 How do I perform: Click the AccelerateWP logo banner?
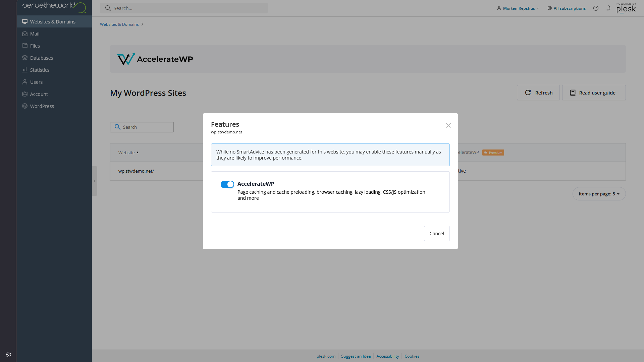click(155, 59)
